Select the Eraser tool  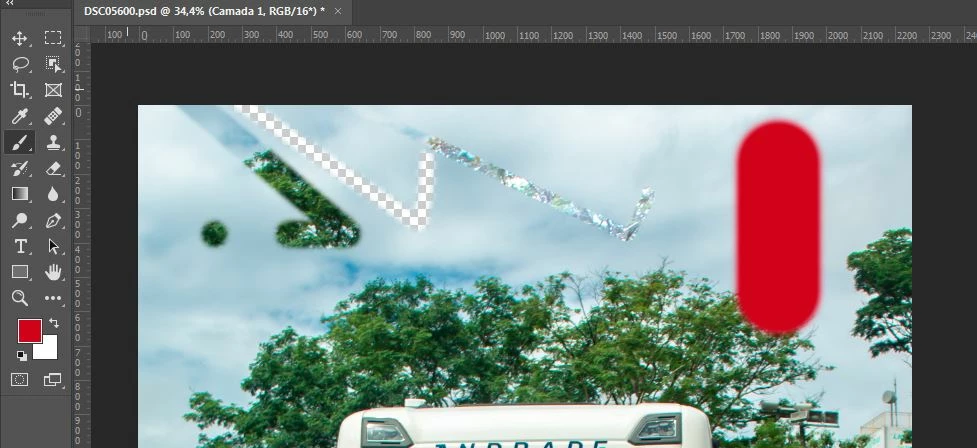[x=53, y=168]
